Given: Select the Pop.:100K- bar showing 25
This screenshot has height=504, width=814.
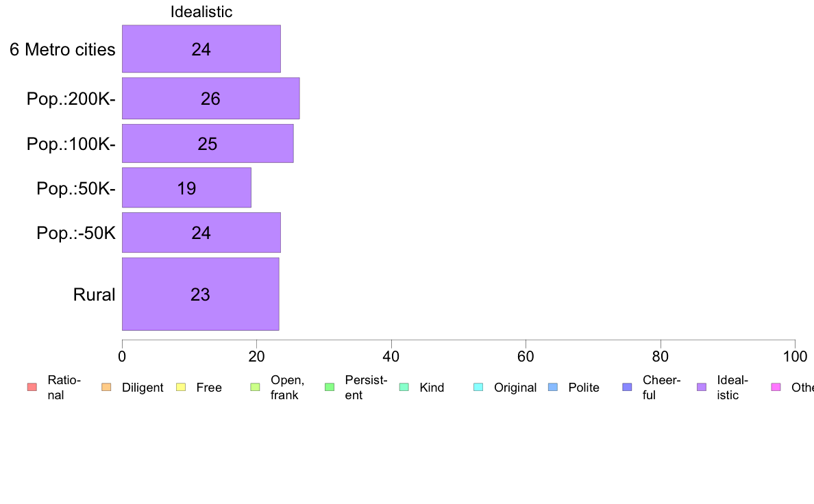Looking at the screenshot, I should click(x=208, y=143).
